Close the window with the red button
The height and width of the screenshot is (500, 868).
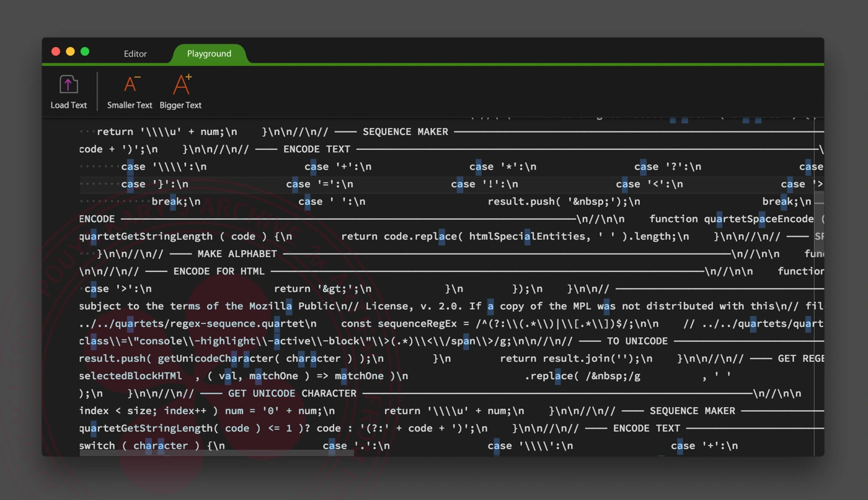56,51
